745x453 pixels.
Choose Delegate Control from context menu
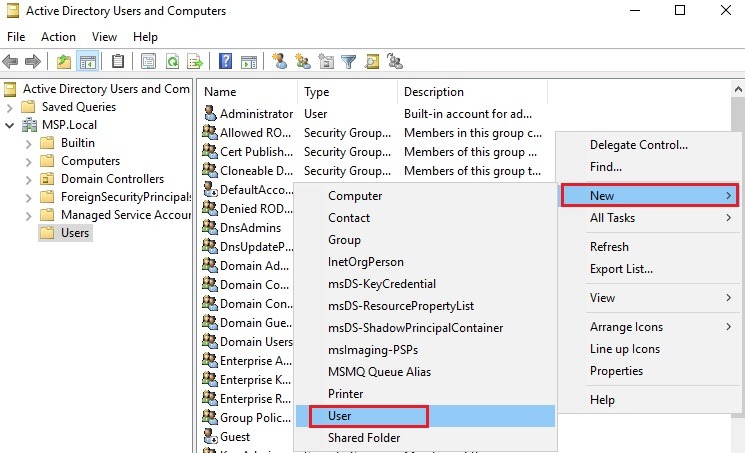click(638, 145)
